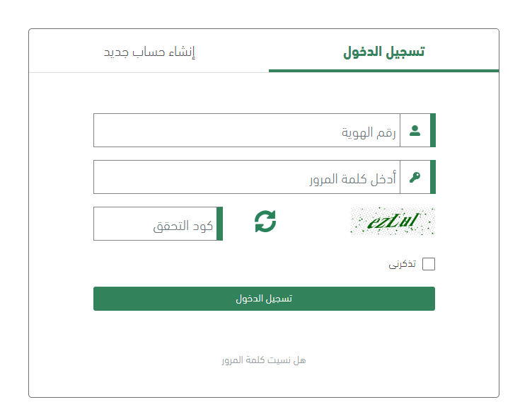Open the هل نسيت كلمة المرور link

coord(264,360)
